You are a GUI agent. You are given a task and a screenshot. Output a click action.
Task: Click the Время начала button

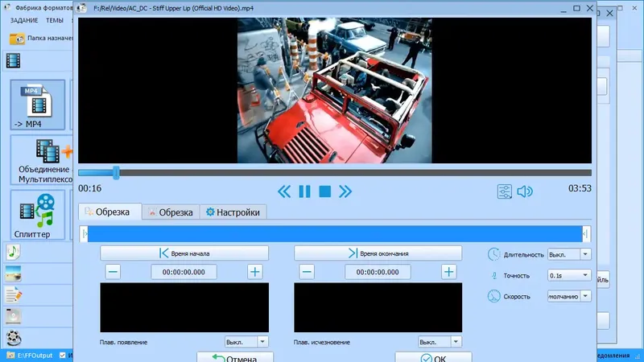coord(184,253)
